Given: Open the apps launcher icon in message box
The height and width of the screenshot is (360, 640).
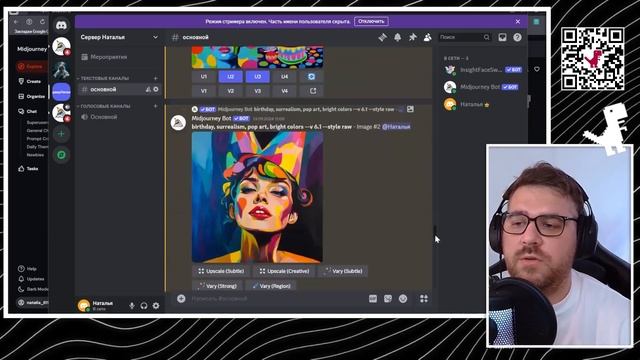Looking at the screenshot, I should coord(424,299).
